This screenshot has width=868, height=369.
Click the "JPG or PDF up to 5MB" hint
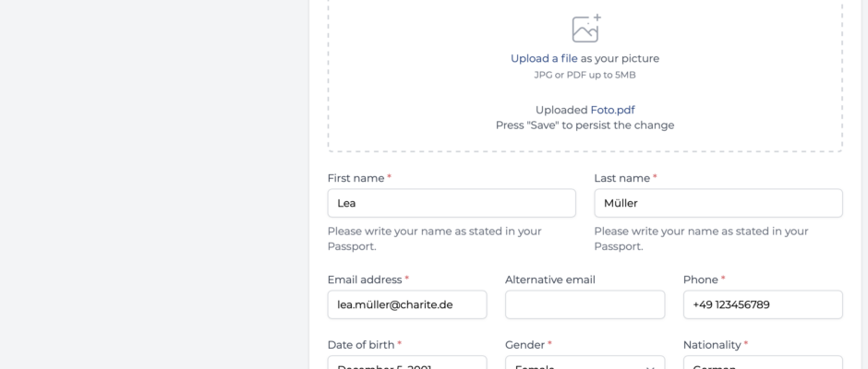585,76
